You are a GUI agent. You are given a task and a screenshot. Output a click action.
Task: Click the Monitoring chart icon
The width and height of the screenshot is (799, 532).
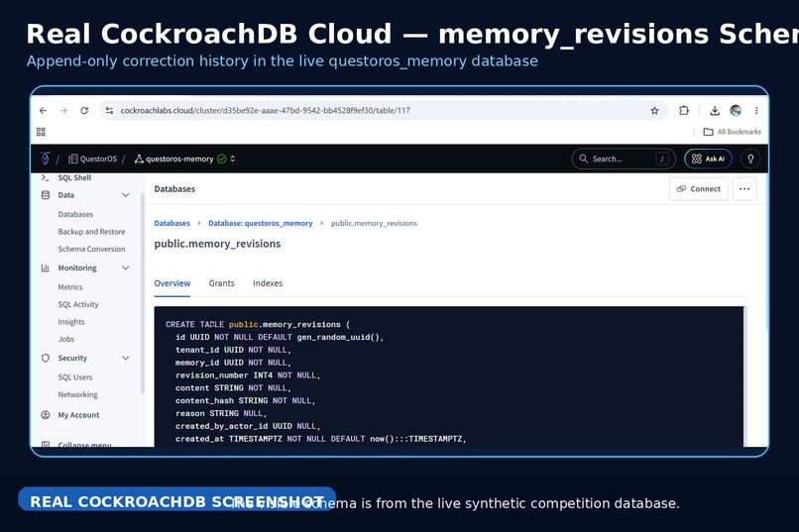point(46,267)
